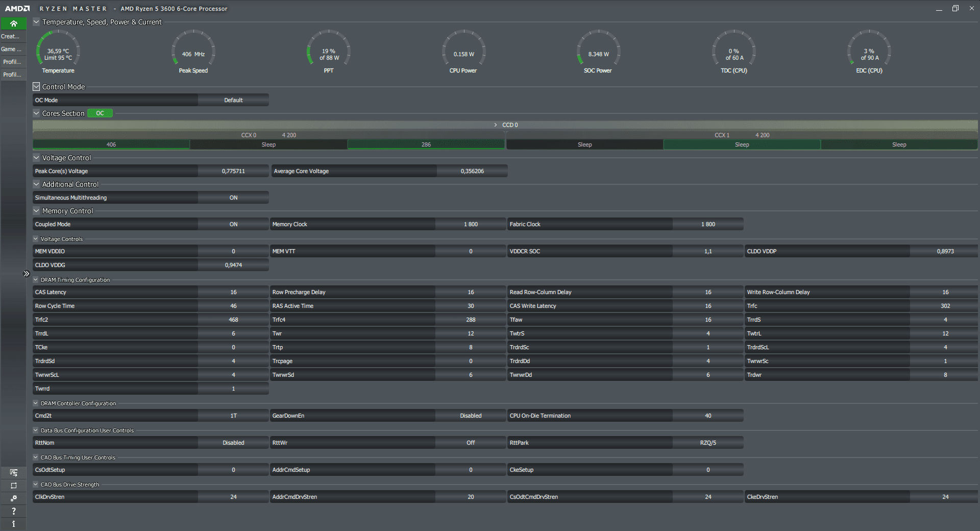Image resolution: width=980 pixels, height=531 pixels.
Task: Click the reset square-with-arrows sidebar icon
Action: 13,486
